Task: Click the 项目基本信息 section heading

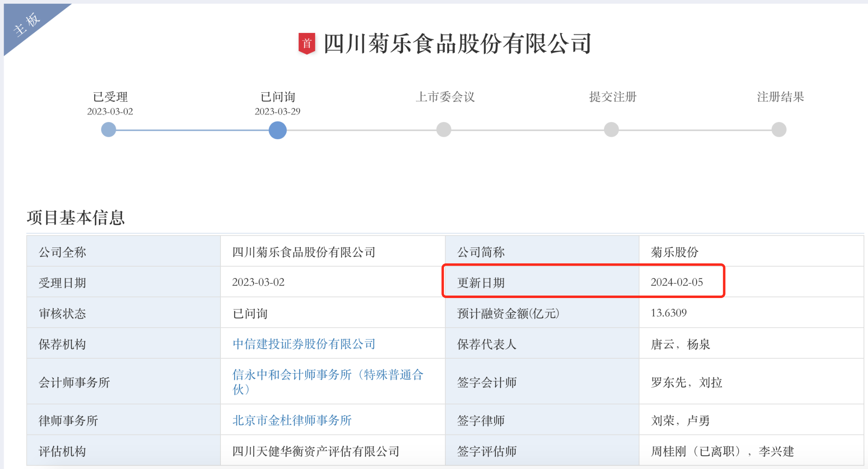Action: click(x=76, y=217)
